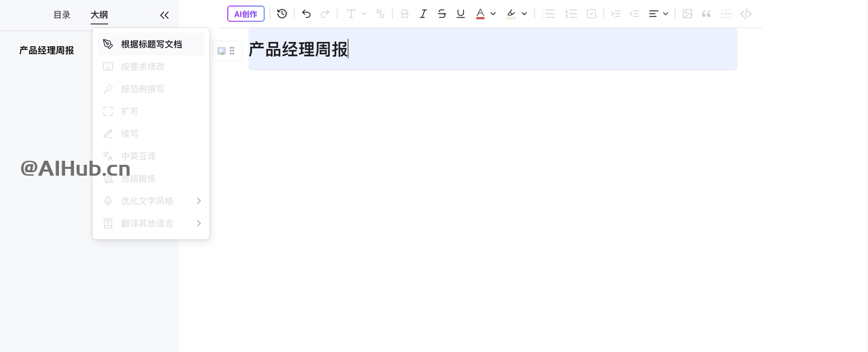This screenshot has height=352, width=868.
Task: Collapse the sidebar with double-chevron icon
Action: click(x=164, y=15)
